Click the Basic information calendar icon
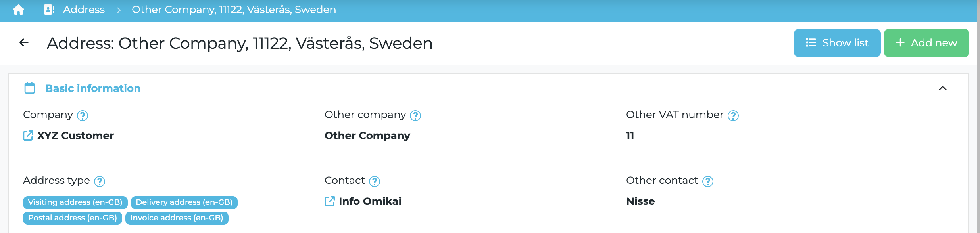Viewport: 980px width, 233px height. coord(30,88)
